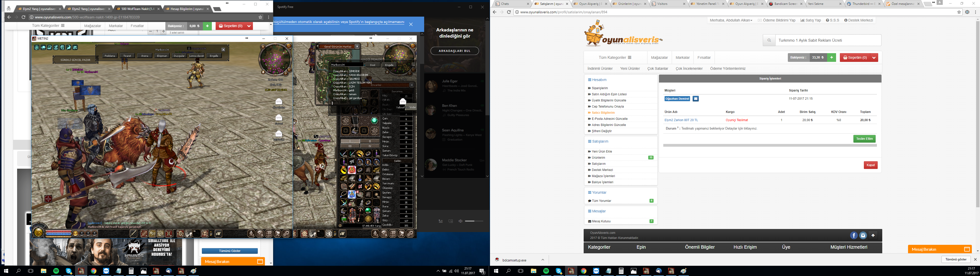Open the Elym2 Zarkon 80T 20 TL product link
This screenshot has height=276, width=980.
pyautogui.click(x=681, y=120)
